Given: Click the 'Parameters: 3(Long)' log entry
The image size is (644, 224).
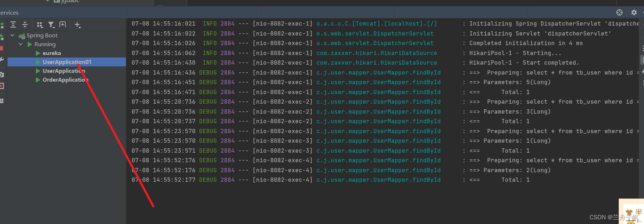Looking at the screenshot, I should click(517, 111).
